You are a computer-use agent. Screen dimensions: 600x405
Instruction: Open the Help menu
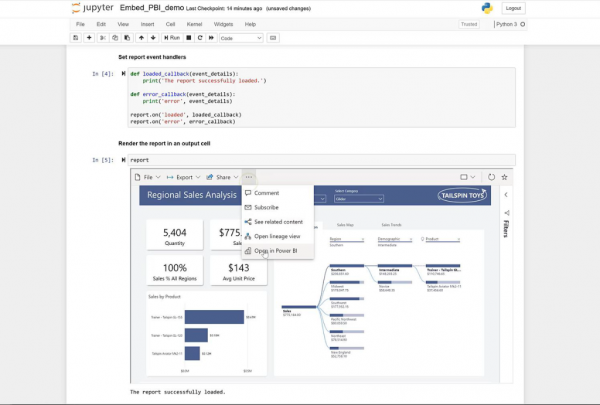point(250,24)
